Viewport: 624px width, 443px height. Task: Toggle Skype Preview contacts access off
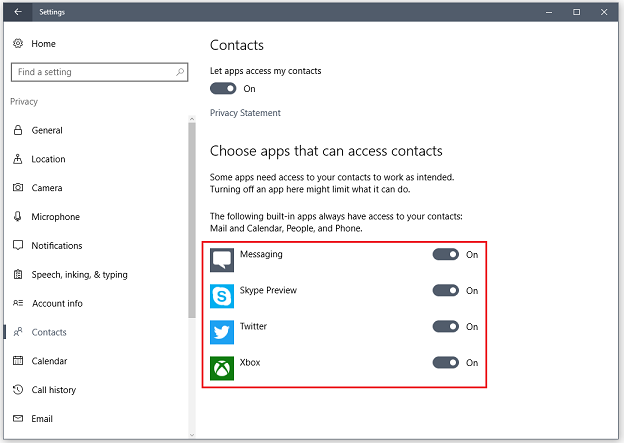click(x=445, y=291)
